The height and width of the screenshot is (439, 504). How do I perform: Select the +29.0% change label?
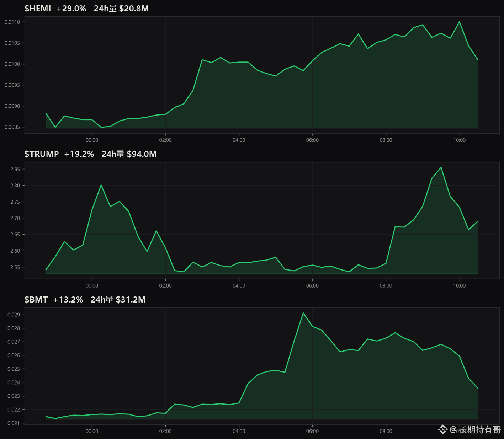[x=71, y=9]
